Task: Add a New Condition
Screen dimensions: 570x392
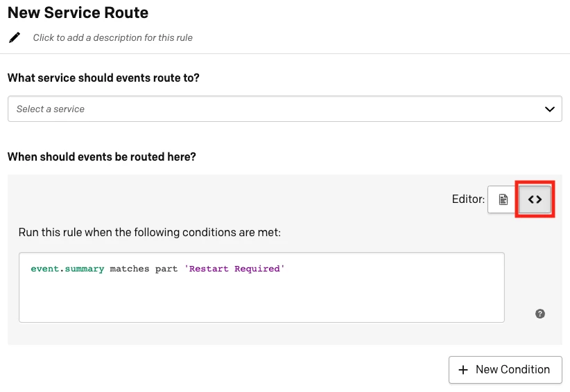Action: pyautogui.click(x=506, y=370)
